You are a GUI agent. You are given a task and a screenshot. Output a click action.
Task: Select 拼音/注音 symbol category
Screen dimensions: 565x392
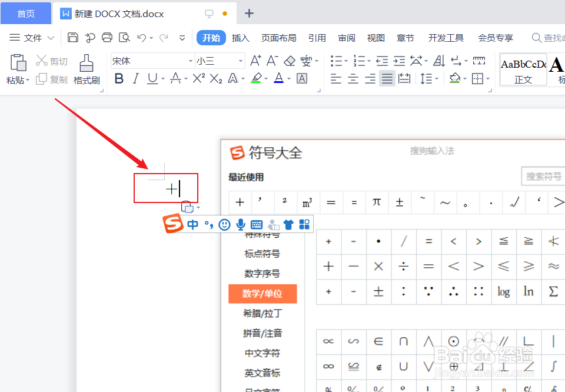pos(262,333)
